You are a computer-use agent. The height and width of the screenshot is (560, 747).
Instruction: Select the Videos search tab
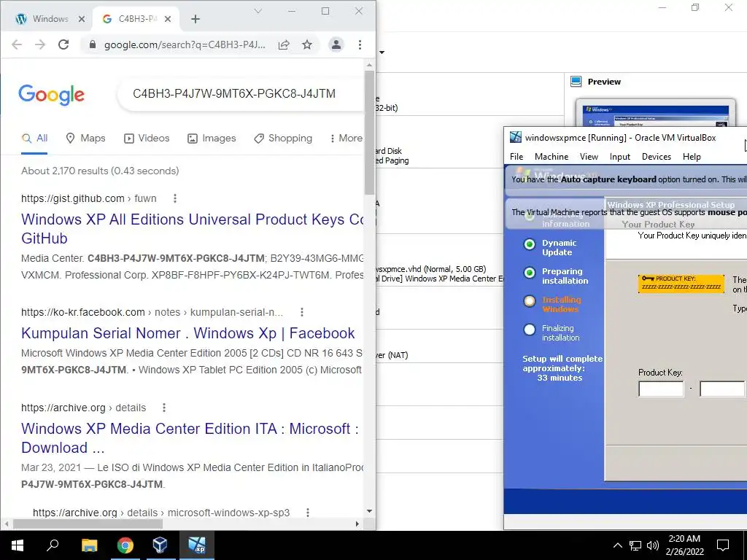tap(147, 138)
